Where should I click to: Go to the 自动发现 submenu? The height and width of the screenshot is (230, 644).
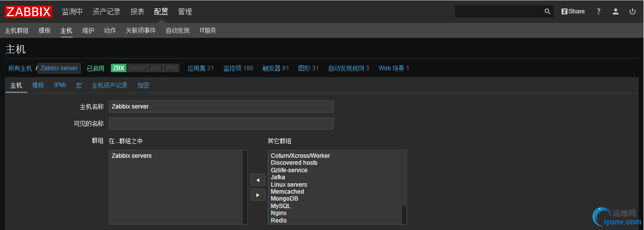178,30
